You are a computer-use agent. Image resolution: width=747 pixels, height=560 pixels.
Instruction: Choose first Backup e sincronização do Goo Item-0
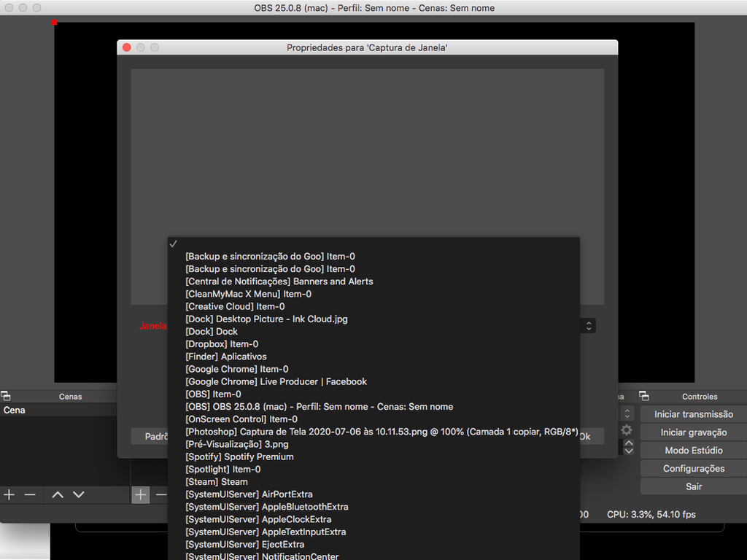[x=373, y=256]
